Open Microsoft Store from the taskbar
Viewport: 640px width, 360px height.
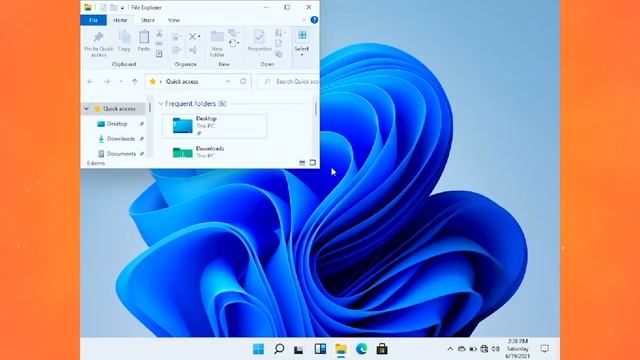[x=382, y=349]
